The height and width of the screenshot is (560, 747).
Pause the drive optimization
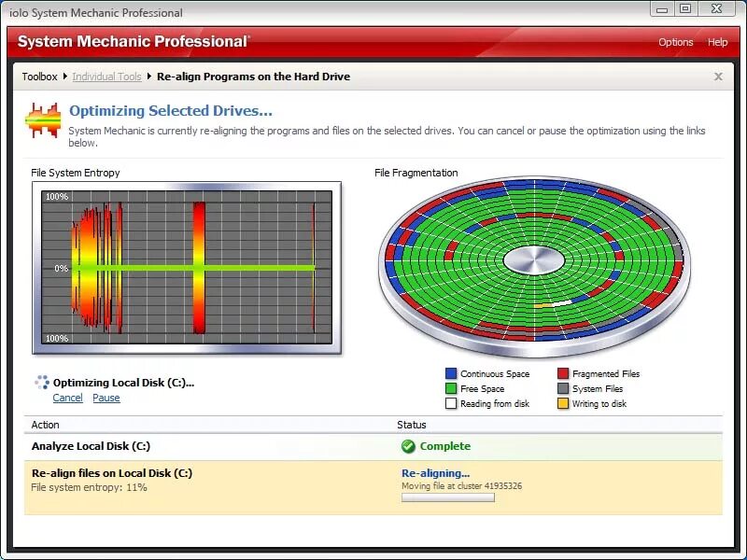[x=106, y=398]
